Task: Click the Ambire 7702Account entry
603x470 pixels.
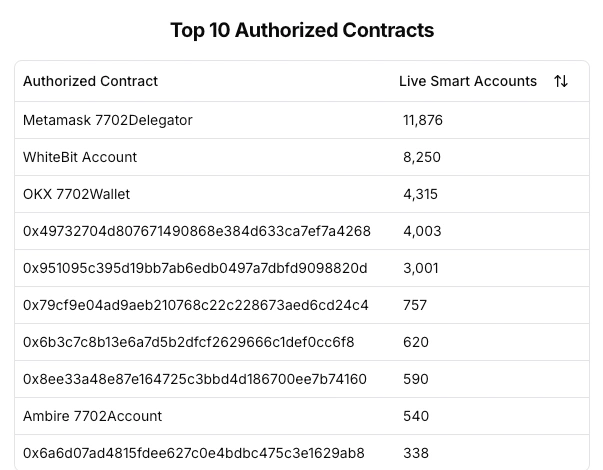Action: (92, 416)
